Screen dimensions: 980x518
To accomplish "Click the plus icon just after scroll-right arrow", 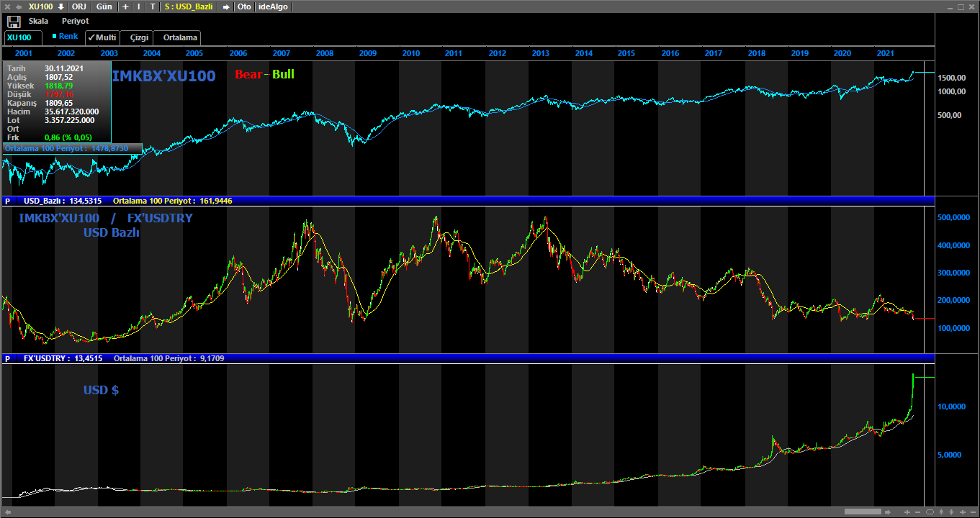I will (x=907, y=512).
